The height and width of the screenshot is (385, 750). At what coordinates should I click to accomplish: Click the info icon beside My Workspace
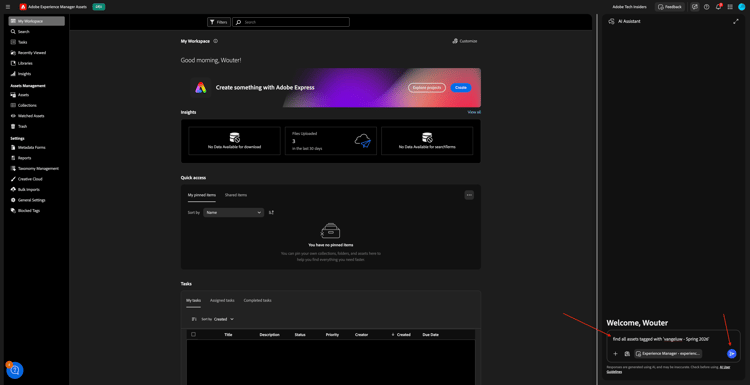click(216, 41)
